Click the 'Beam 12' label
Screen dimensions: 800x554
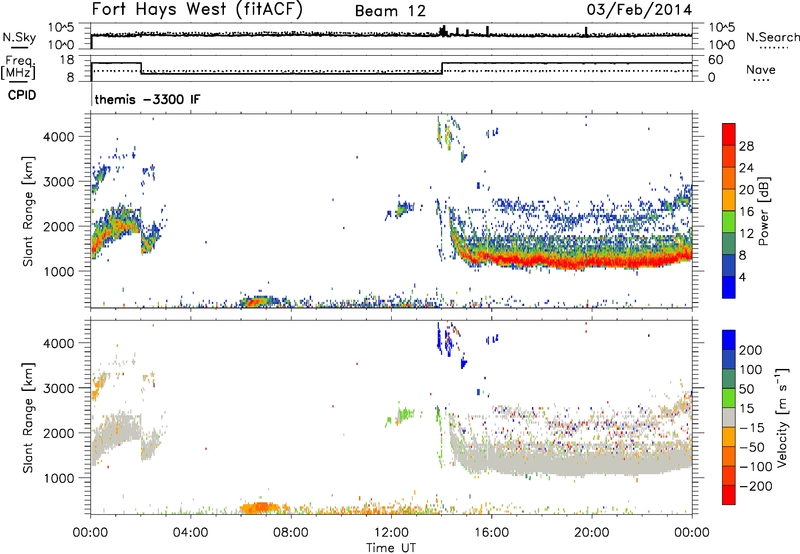click(x=390, y=11)
